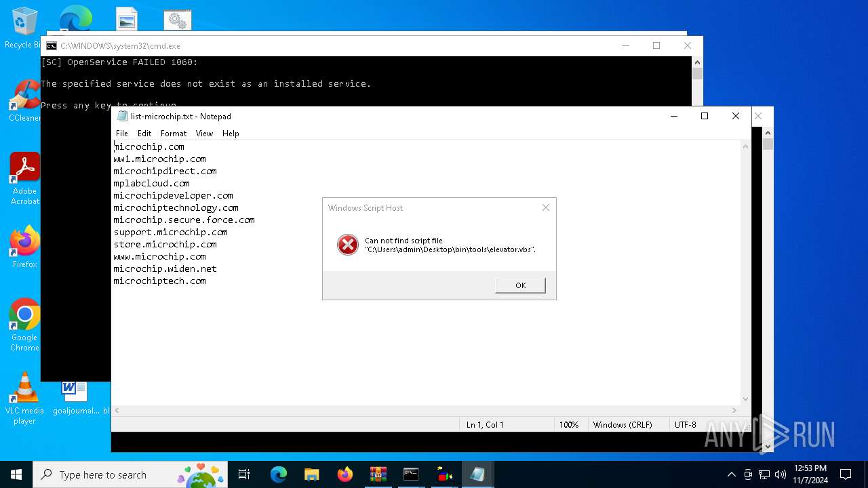This screenshot has width=868, height=488.
Task: Switch to cmd window from taskbar
Action: point(411,474)
